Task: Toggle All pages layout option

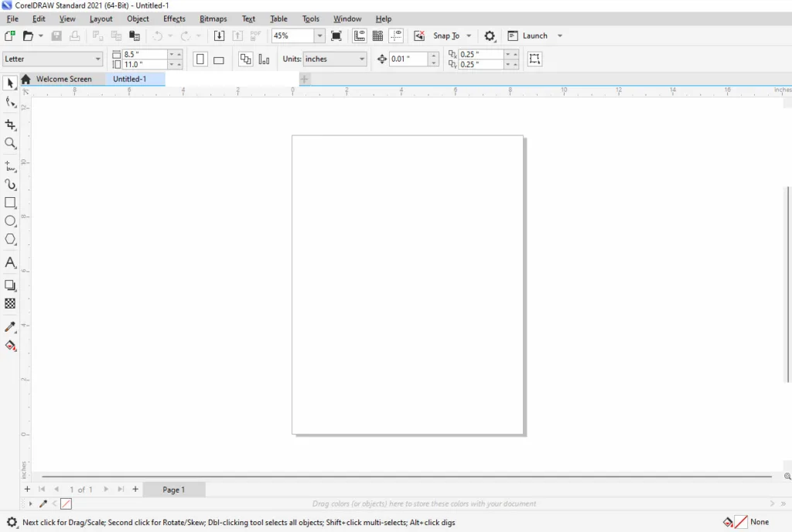Action: pyautogui.click(x=245, y=59)
